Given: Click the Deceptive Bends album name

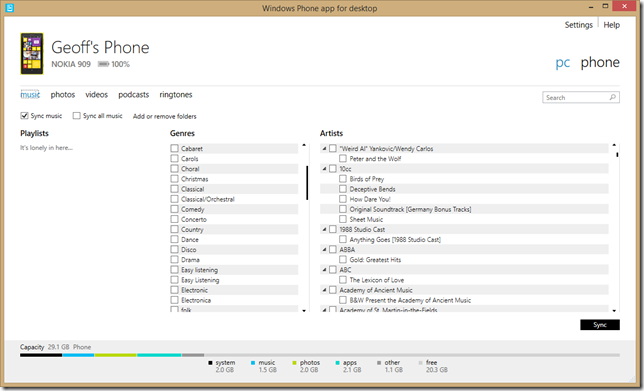Looking at the screenshot, I should 373,189.
